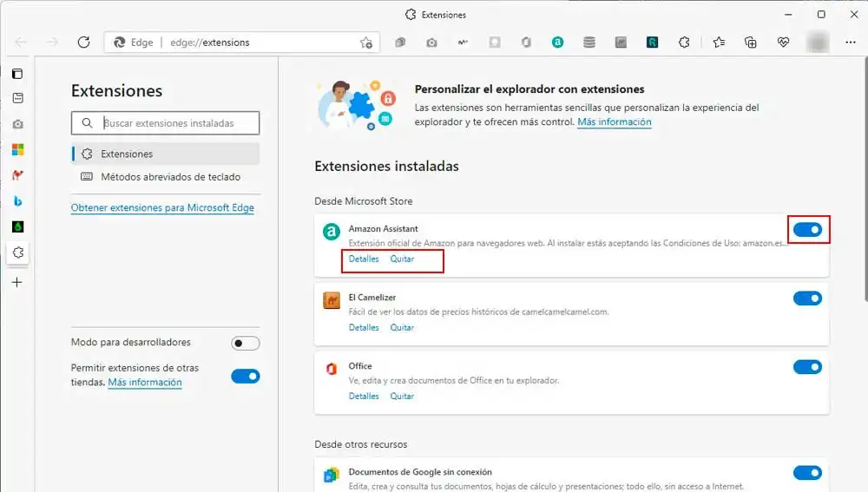The height and width of the screenshot is (492, 868).
Task: Select the extensions puzzle icon in sidebar
Action: 17,253
